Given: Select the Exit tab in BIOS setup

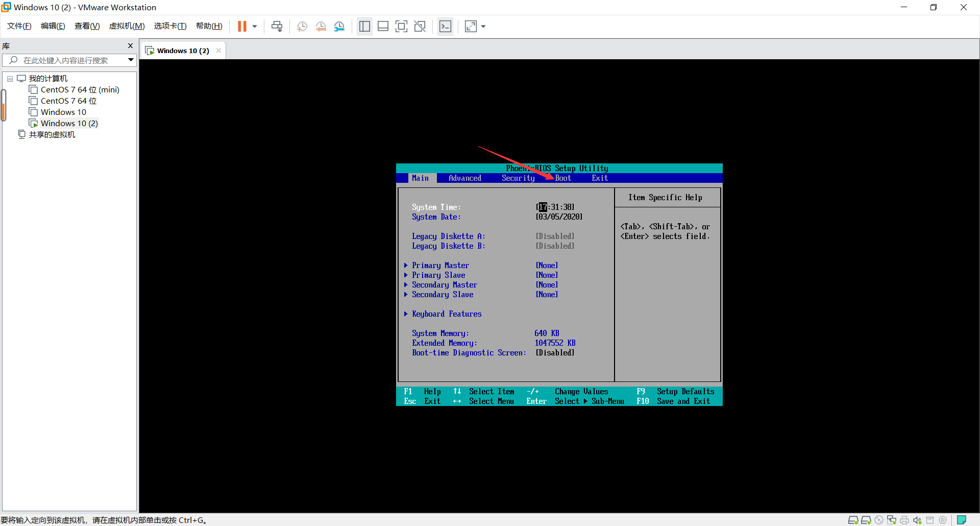Looking at the screenshot, I should [600, 178].
